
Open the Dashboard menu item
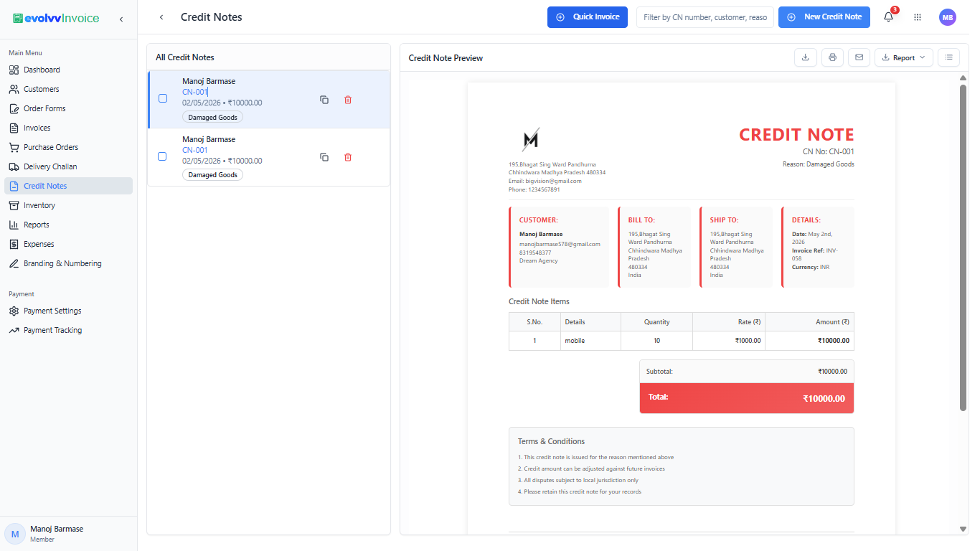coord(68,70)
